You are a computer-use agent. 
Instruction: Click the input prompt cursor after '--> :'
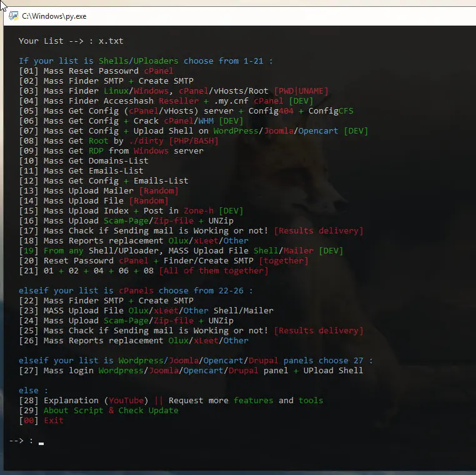pos(41,443)
